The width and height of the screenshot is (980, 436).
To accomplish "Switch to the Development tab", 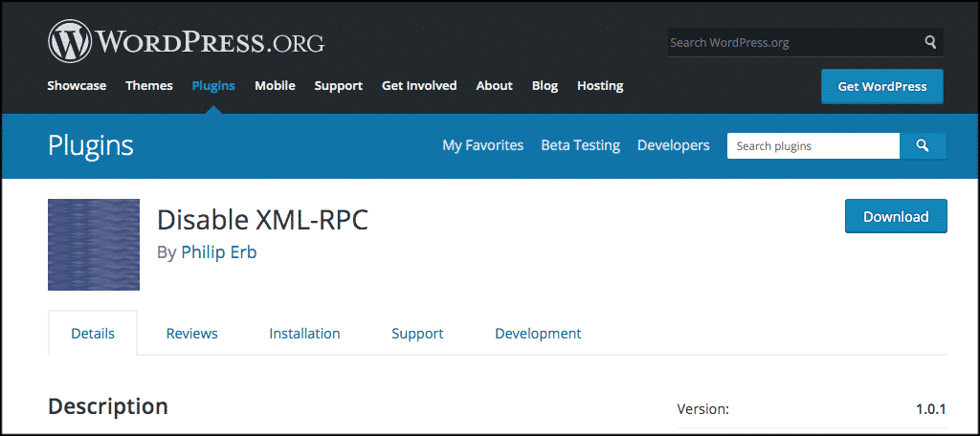I will [538, 334].
